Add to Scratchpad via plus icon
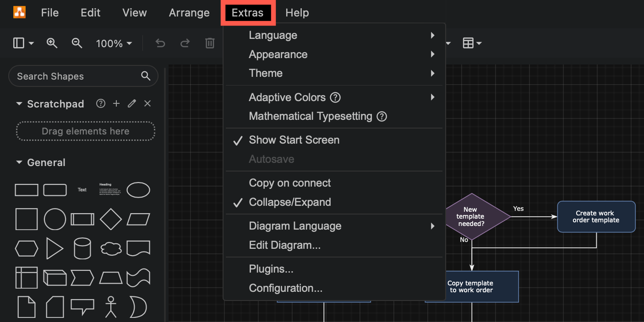The image size is (644, 322). pos(116,103)
